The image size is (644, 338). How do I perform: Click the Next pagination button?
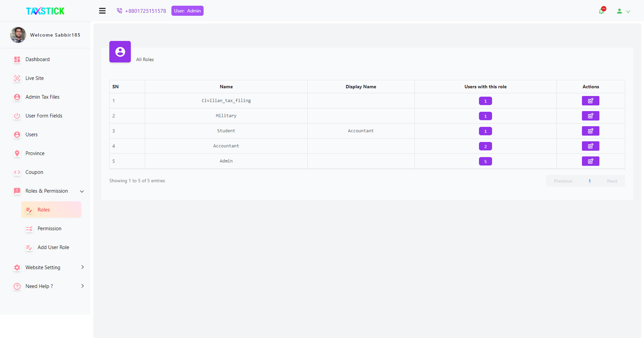click(x=612, y=181)
